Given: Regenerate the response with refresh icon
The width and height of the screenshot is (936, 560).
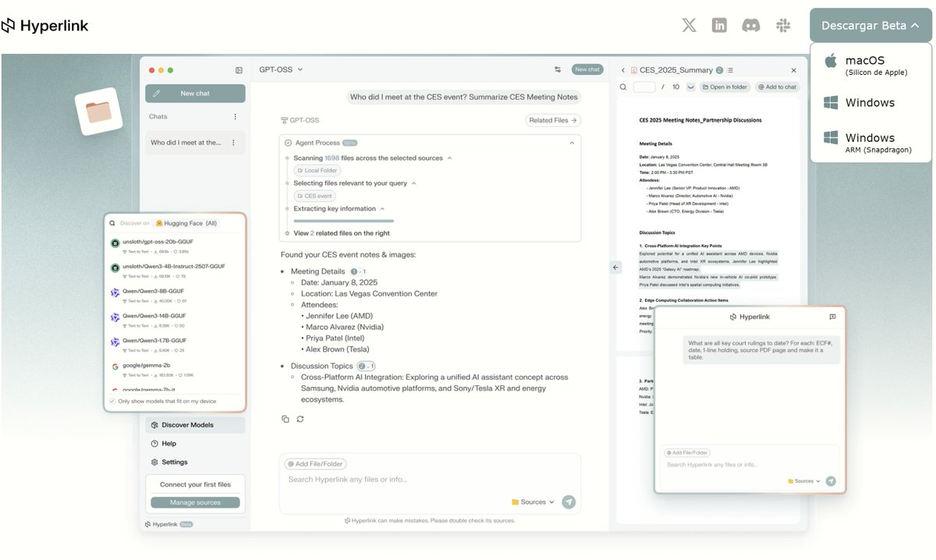Looking at the screenshot, I should [x=300, y=419].
